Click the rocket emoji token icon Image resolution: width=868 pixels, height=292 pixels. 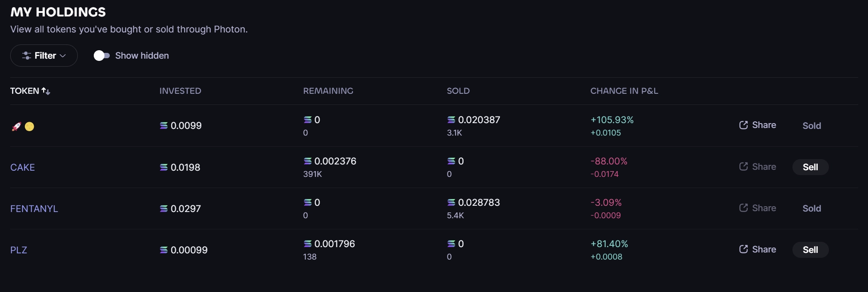coord(16,127)
